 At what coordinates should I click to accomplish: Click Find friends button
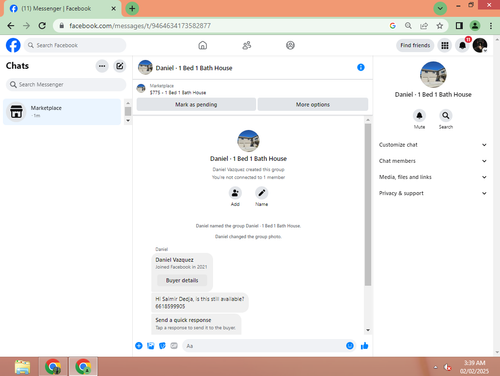coord(415,45)
